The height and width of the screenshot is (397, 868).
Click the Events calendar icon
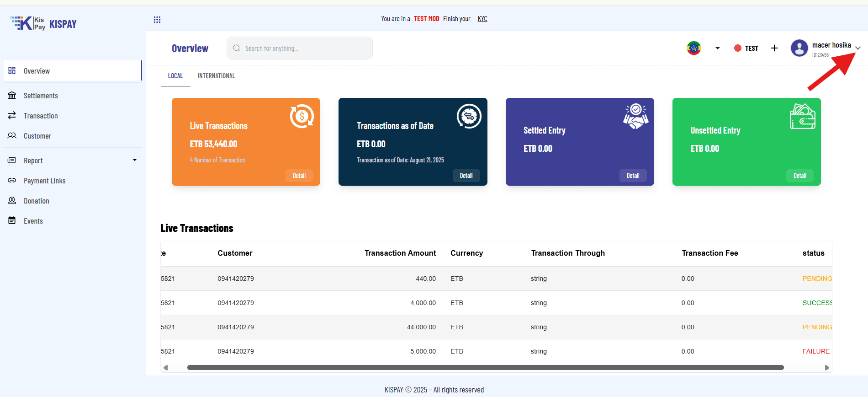tap(12, 220)
